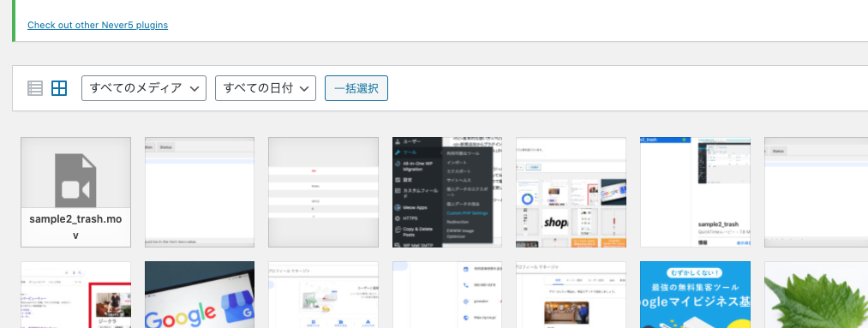Viewport: 868px width, 328px height.
Task: Open the Google logo tablet photo thumbnail
Action: point(200,295)
